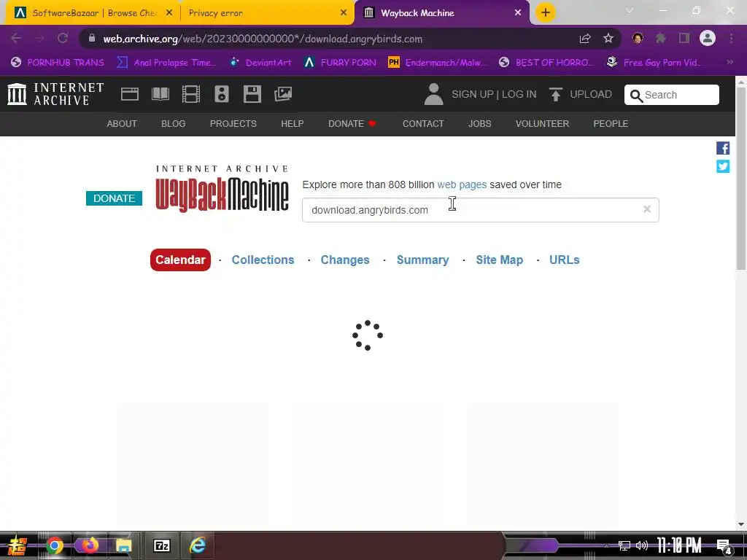
Task: Click the upload arrow icon
Action: pyautogui.click(x=555, y=94)
